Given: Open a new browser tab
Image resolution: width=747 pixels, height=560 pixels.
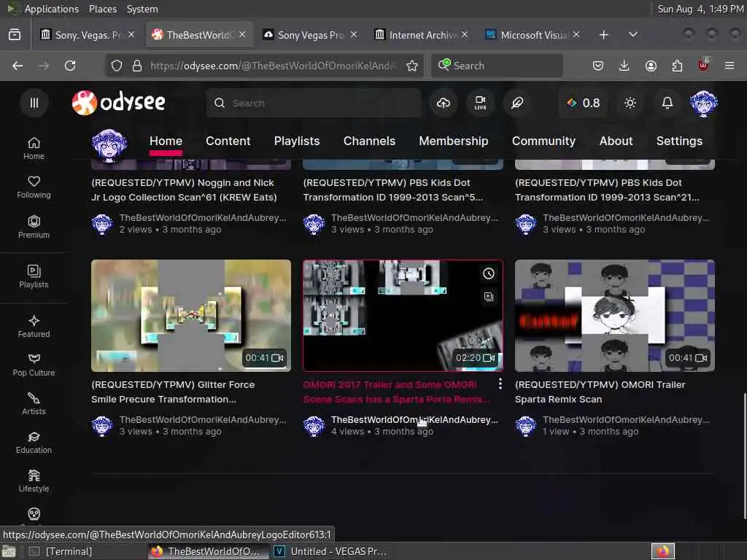Looking at the screenshot, I should 603,35.
